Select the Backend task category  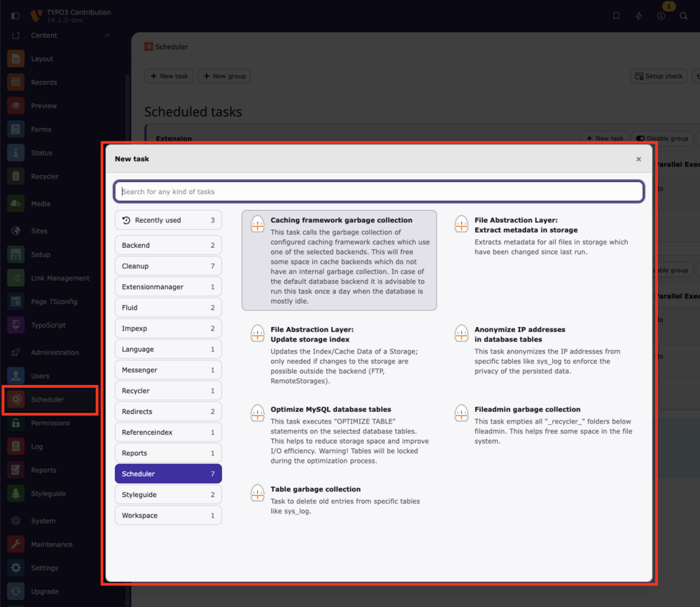pos(168,245)
